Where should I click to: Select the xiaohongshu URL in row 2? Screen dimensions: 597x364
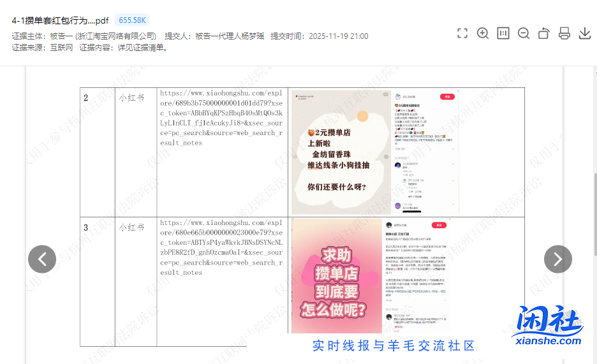click(221, 118)
